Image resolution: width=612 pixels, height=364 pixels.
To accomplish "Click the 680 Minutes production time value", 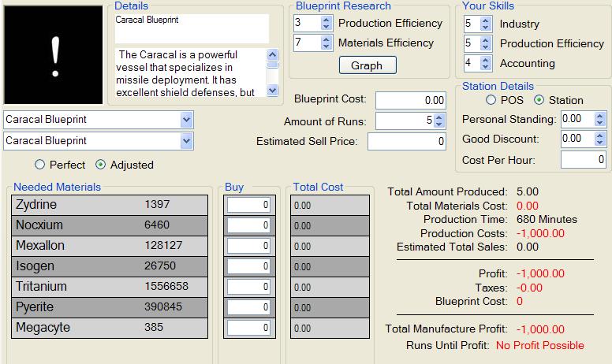I will tap(547, 219).
